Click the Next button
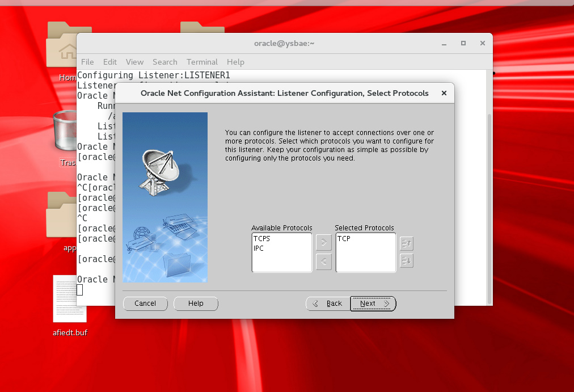The width and height of the screenshot is (574, 392). (373, 304)
